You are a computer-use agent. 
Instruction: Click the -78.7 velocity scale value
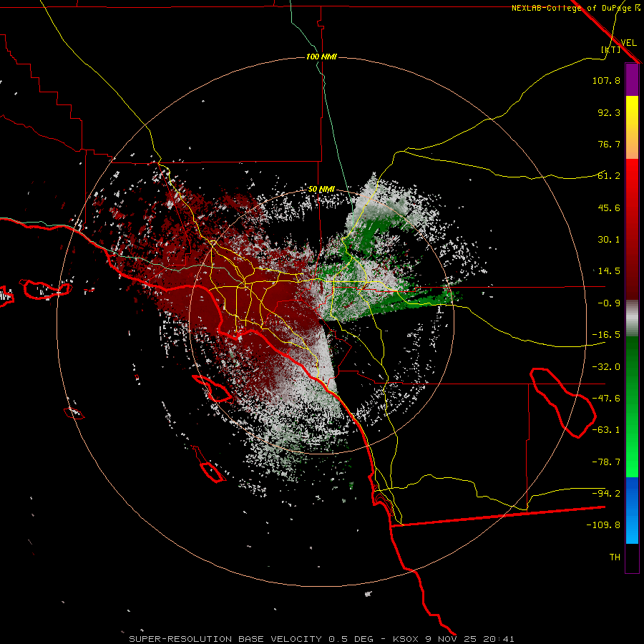pyautogui.click(x=606, y=462)
